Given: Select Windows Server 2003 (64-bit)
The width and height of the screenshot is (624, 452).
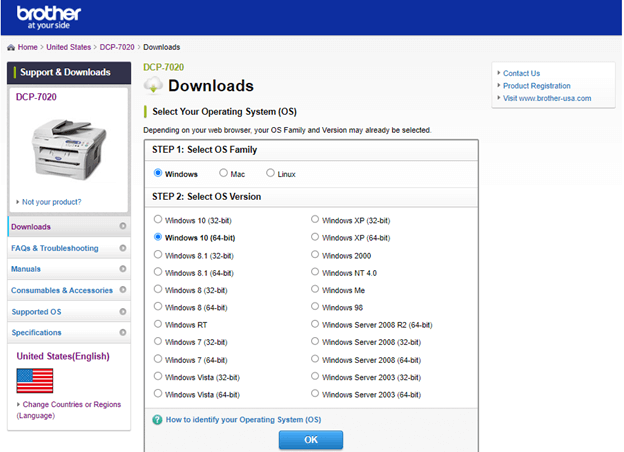Looking at the screenshot, I should [315, 394].
